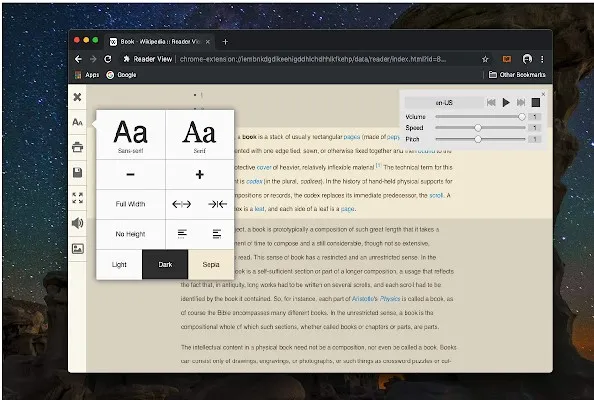Go back with the browser back arrow
The height and width of the screenshot is (400, 594).
coord(78,59)
